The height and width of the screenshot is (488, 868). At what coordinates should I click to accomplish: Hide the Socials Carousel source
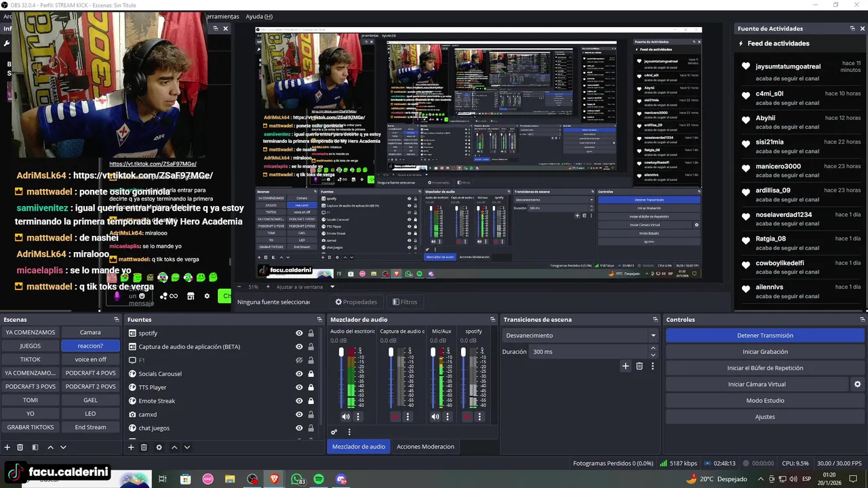(x=299, y=373)
